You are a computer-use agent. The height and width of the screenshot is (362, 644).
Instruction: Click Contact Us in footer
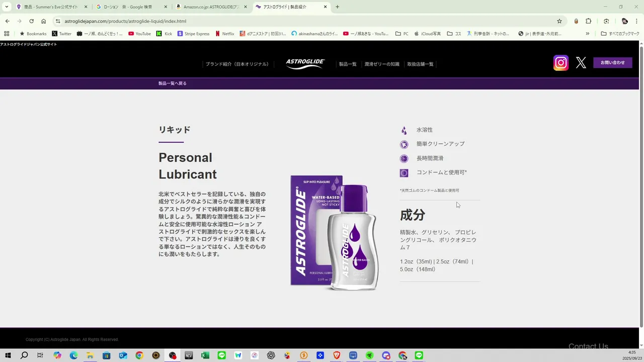pyautogui.click(x=588, y=346)
